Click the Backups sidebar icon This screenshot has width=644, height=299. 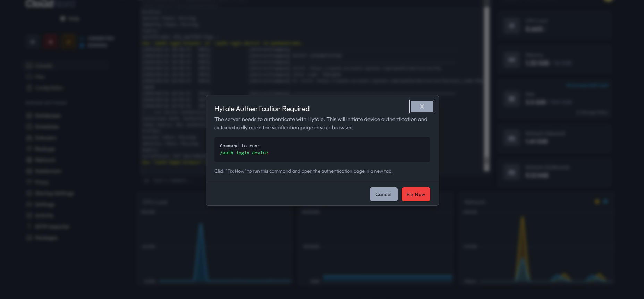click(29, 149)
